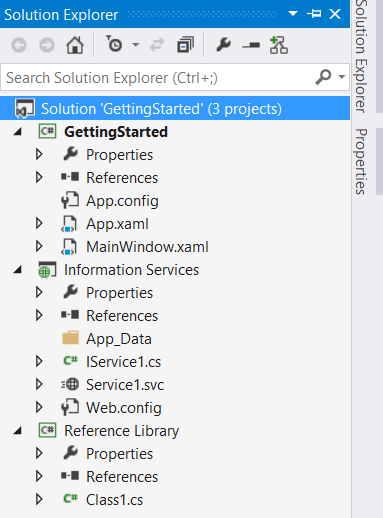Select IService1.cs file
Viewport: 383px width, 518px height.
pos(123,362)
